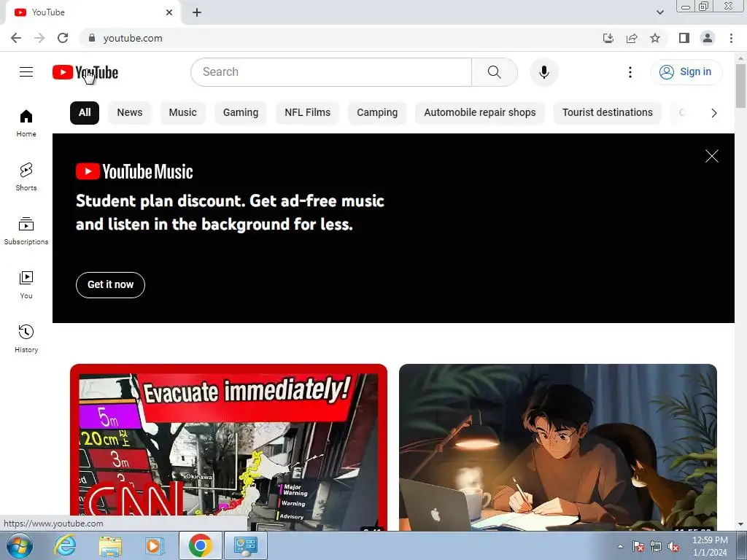Open the lofi study girl video
Screen dimensions: 747x560
558,448
